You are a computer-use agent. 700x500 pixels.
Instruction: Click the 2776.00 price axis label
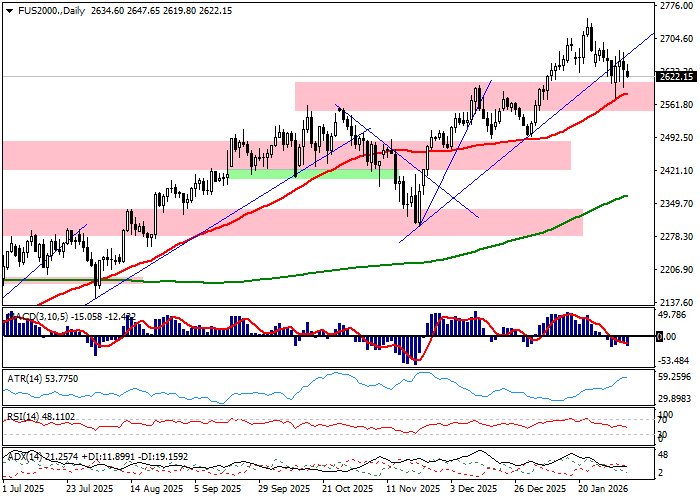tap(677, 6)
